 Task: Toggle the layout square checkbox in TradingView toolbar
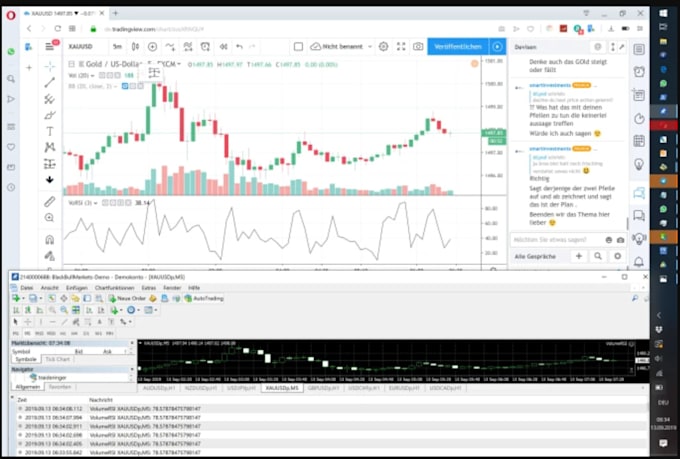pos(298,46)
